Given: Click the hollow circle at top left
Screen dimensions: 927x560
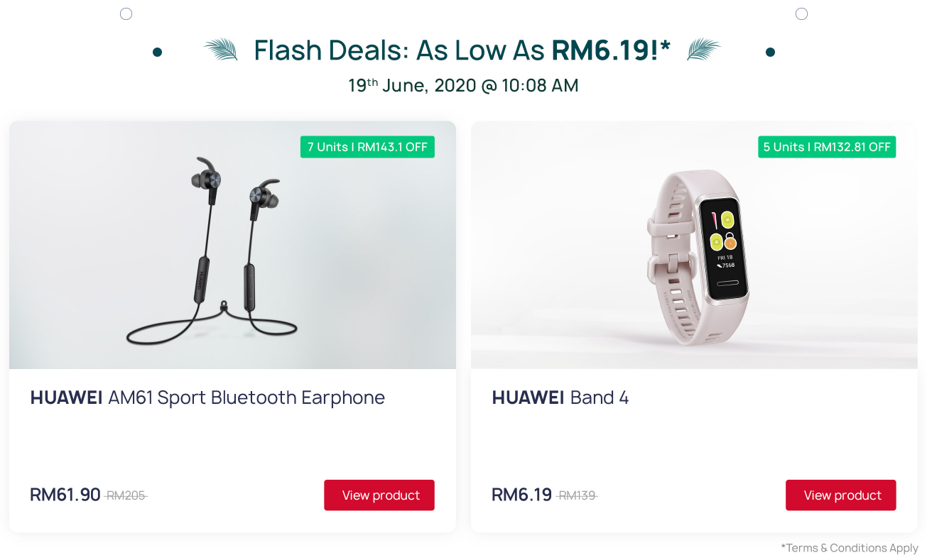Looking at the screenshot, I should click(x=126, y=14).
